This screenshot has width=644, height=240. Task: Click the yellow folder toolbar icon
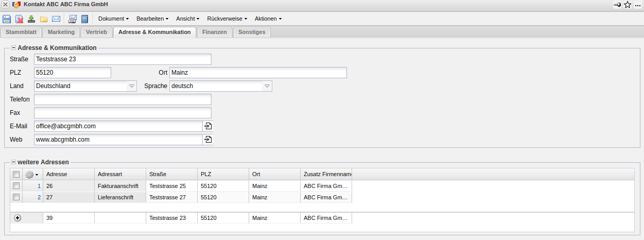(44, 19)
